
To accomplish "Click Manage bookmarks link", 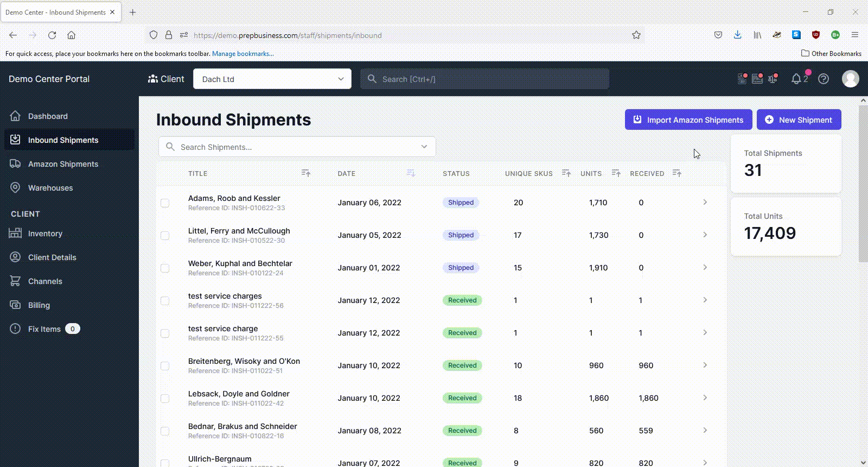I will (243, 54).
